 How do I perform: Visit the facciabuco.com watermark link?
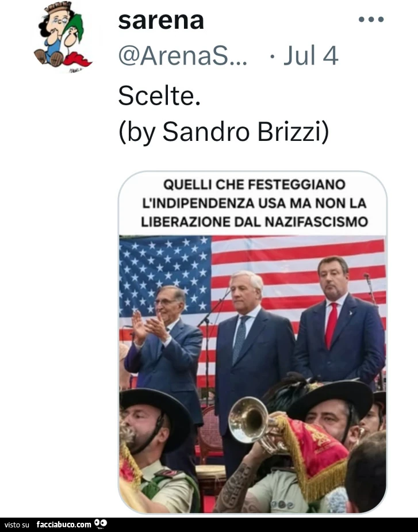pyautogui.click(x=64, y=525)
